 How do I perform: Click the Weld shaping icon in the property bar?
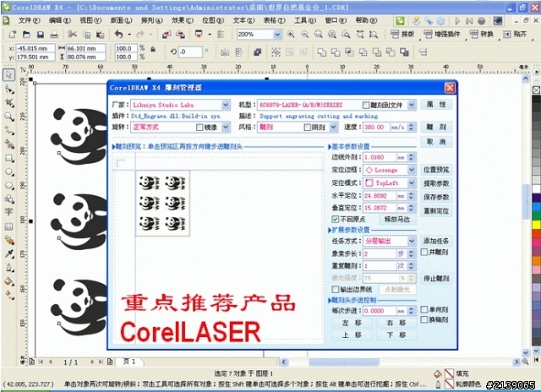tap(322, 52)
